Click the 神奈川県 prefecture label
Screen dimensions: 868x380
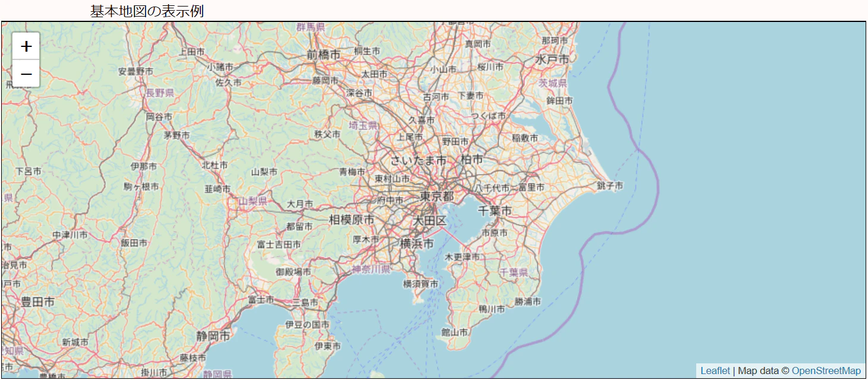(371, 270)
